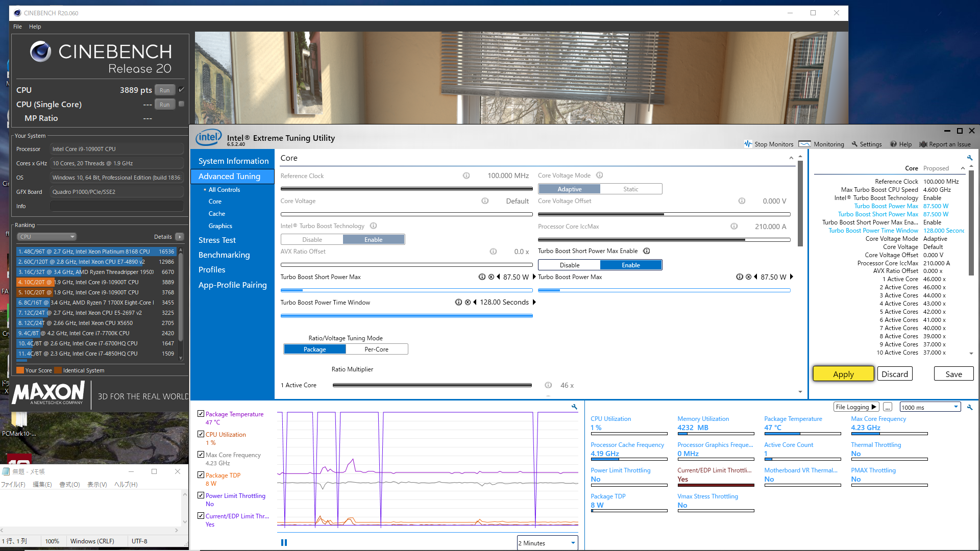Adjust the Processor Core IccMax slider

664,240
